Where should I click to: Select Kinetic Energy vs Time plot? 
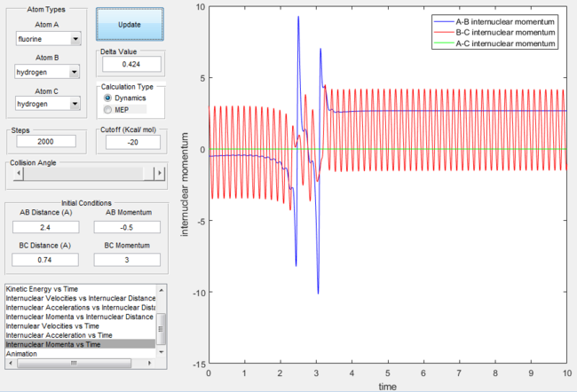coord(42,289)
